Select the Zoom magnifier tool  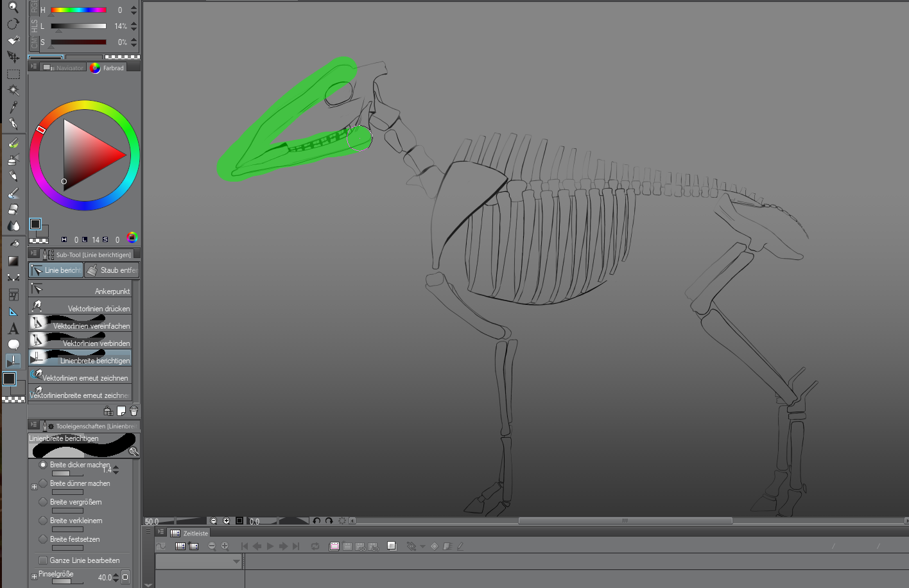click(13, 8)
